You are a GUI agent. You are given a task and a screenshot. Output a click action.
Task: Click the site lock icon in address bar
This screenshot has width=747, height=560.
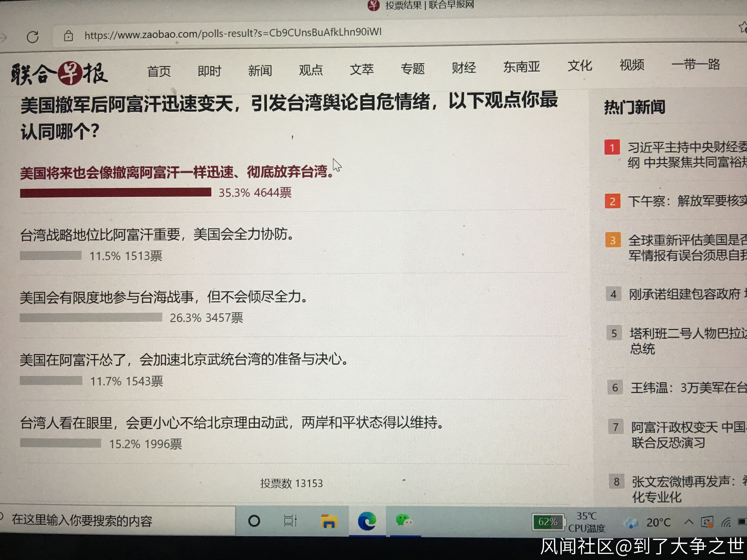tap(69, 35)
